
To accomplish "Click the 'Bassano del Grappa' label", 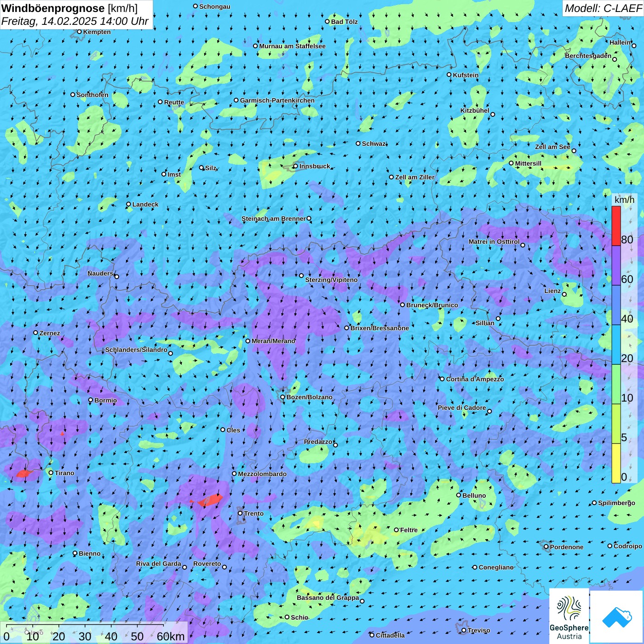I will point(328,598).
